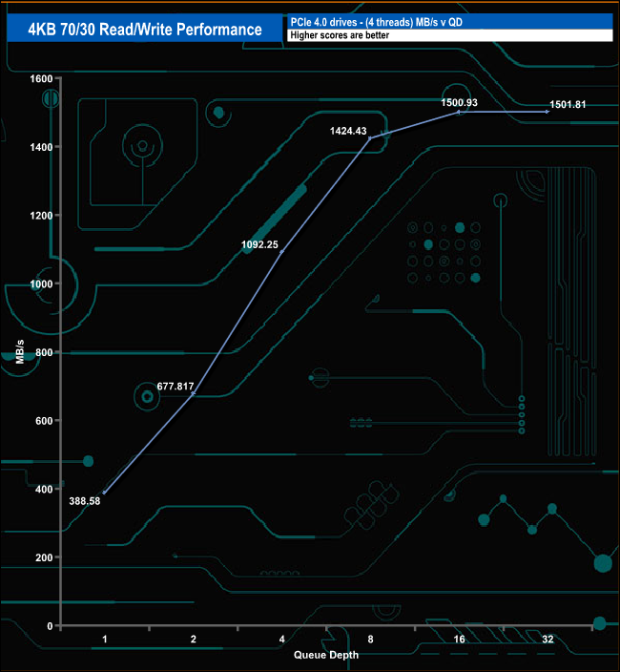Click the queue depth 4 x-axis label
This screenshot has width=620, height=672.
281,640
